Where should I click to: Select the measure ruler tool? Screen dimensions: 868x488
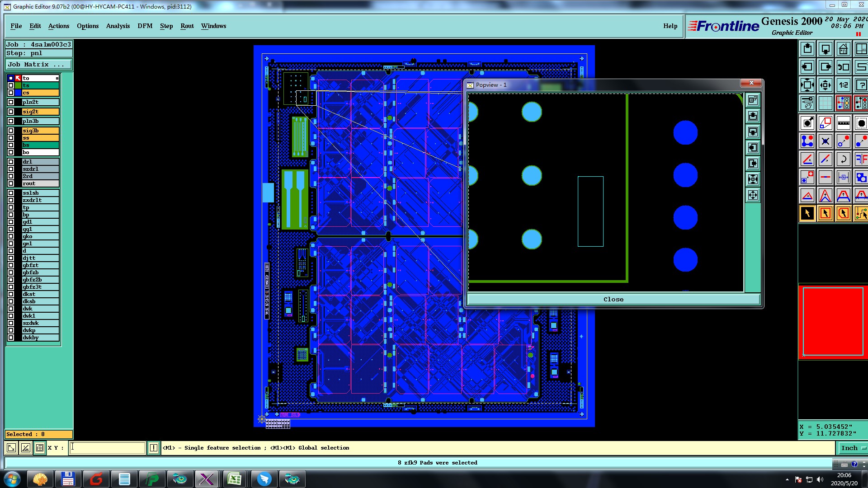tap(843, 123)
